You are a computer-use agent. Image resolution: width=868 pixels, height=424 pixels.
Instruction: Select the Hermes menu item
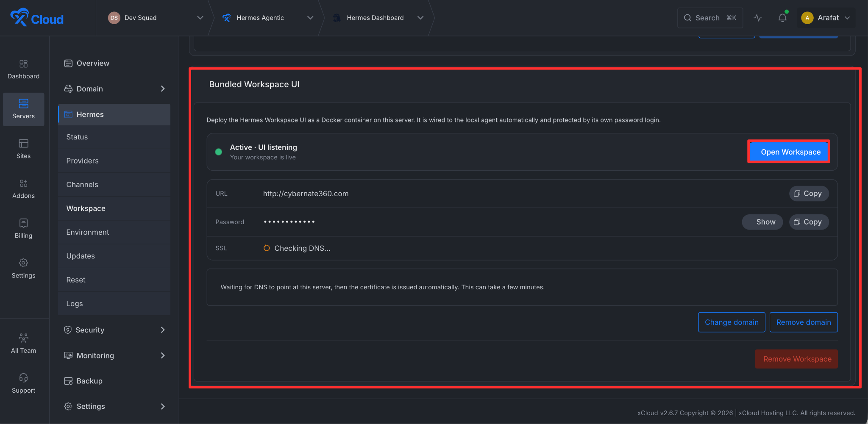coord(114,114)
